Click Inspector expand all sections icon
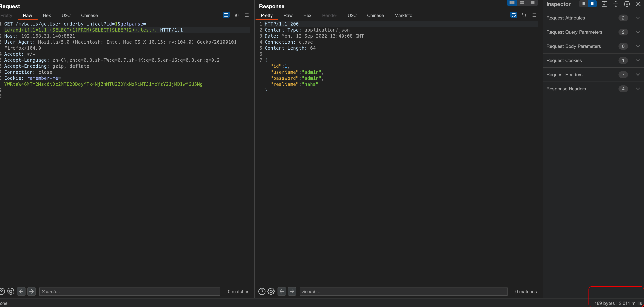The image size is (644, 307). tap(604, 4)
